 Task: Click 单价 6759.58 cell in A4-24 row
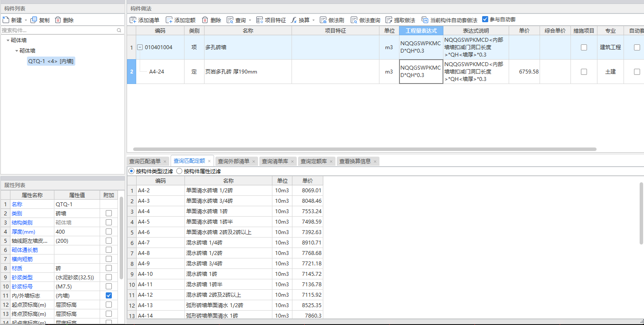point(524,72)
